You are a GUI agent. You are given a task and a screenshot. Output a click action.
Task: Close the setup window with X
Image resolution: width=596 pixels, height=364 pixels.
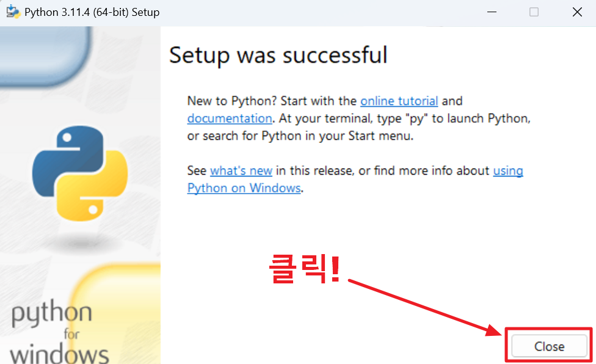577,12
